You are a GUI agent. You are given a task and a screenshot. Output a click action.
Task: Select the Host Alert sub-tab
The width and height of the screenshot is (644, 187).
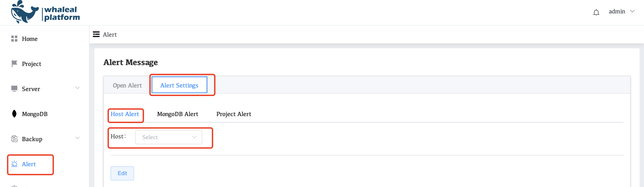(125, 114)
